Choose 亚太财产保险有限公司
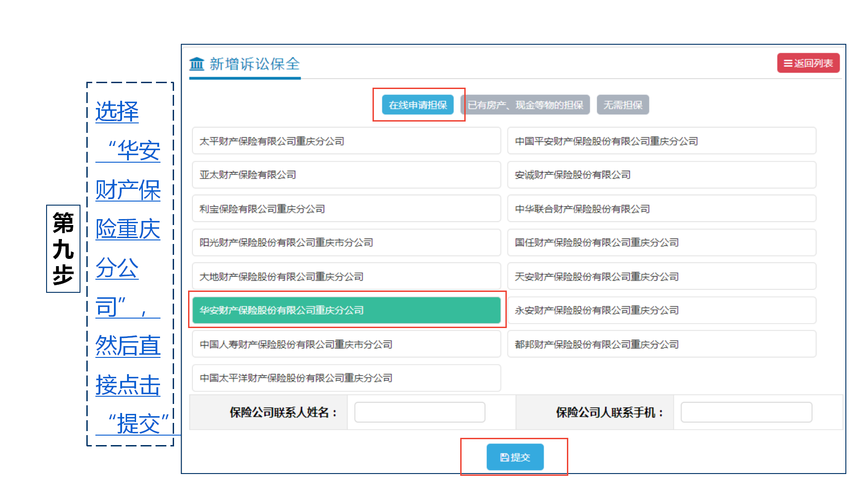This screenshot has width=868, height=488. tap(346, 175)
